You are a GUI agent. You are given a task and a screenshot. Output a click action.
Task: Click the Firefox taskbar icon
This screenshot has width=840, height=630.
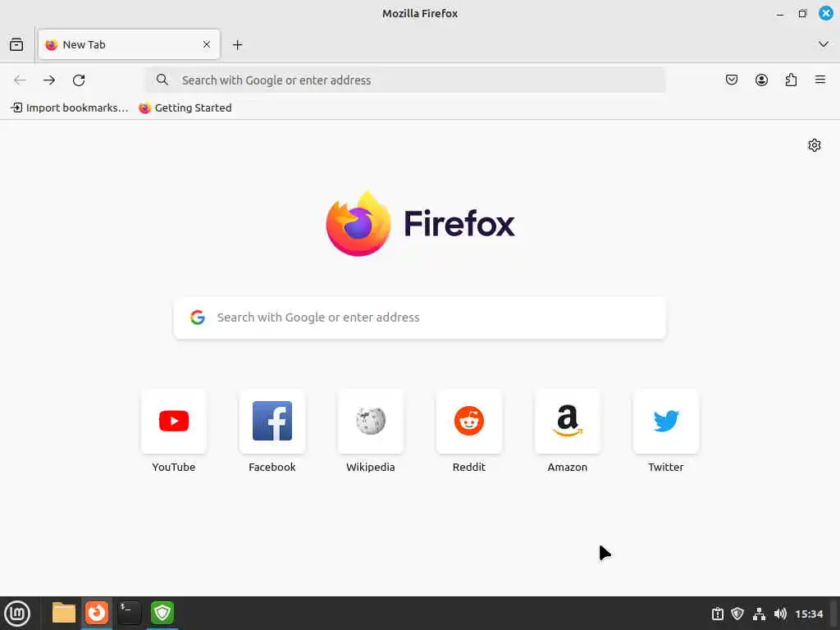(97, 613)
